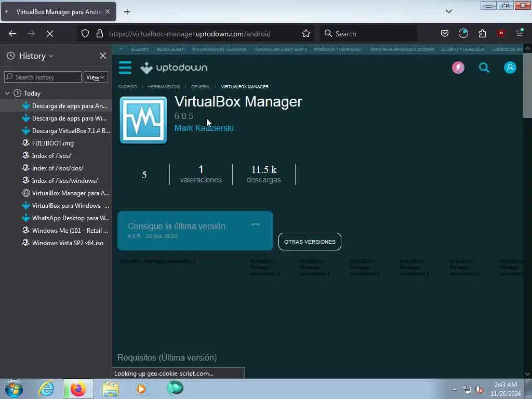This screenshot has width=532, height=399.
Task: Open the Pocket save icon
Action: 445,34
